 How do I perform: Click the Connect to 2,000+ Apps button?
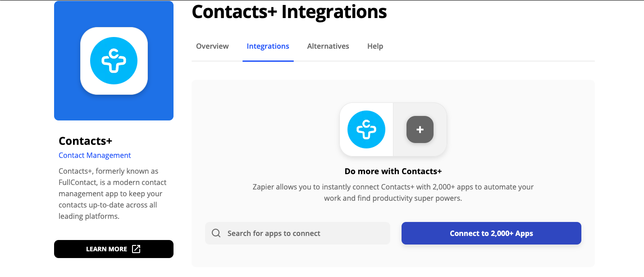[491, 233]
